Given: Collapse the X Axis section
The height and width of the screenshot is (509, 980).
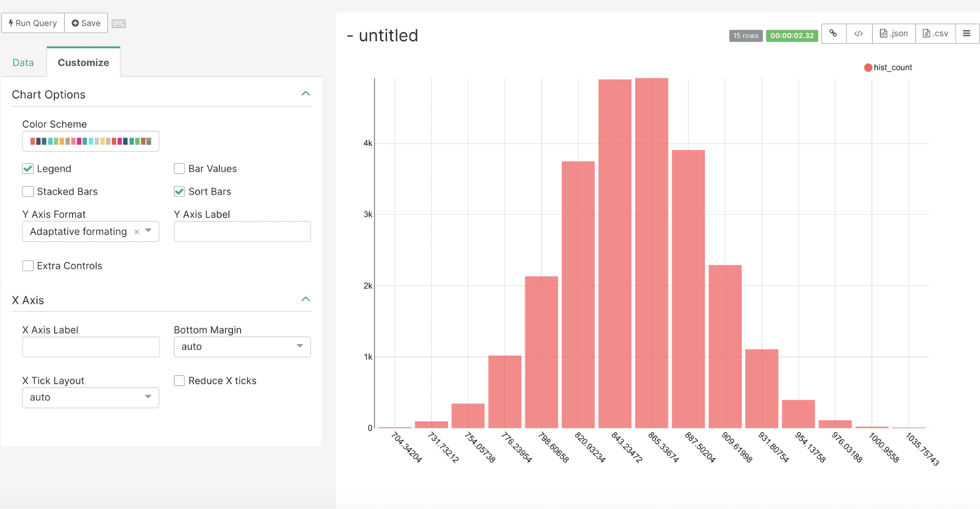Looking at the screenshot, I should point(305,299).
